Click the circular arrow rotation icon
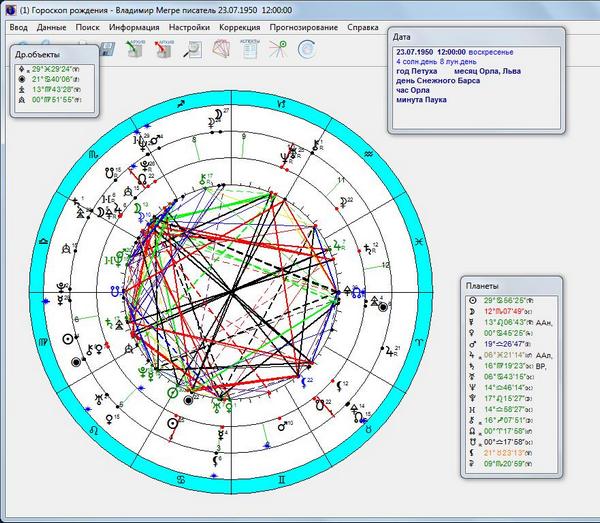 pos(307,49)
